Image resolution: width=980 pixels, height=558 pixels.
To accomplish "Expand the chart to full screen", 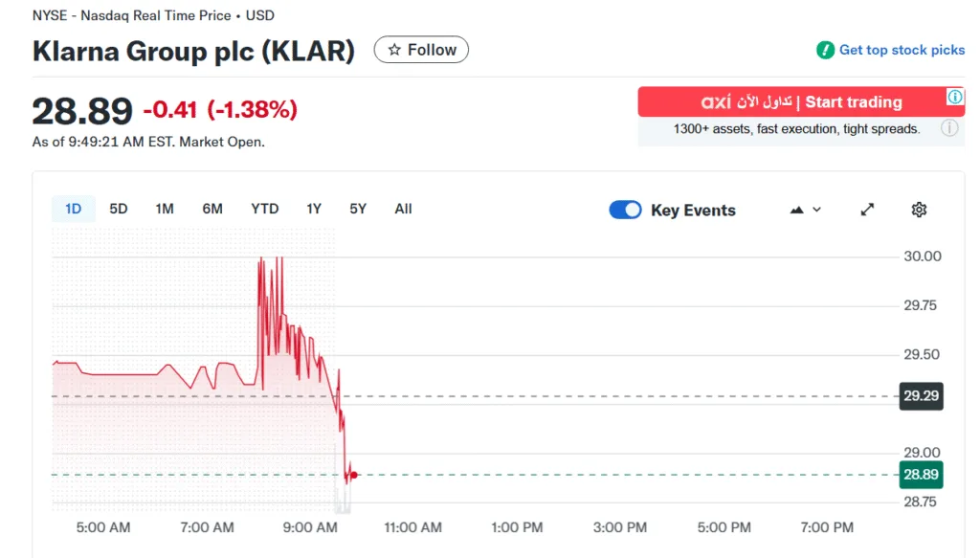I will tap(867, 209).
